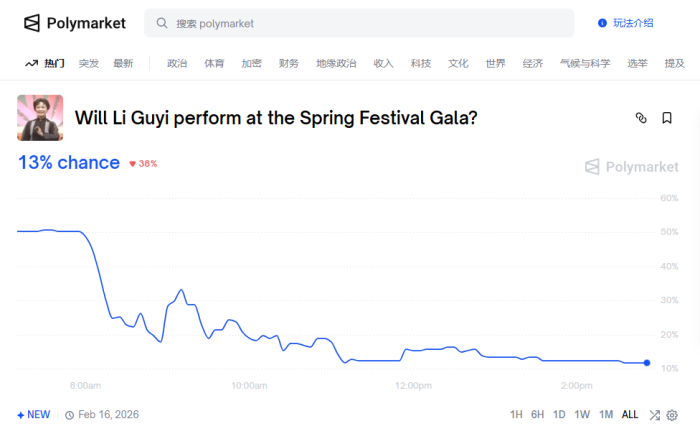Image resolution: width=700 pixels, height=439 pixels.
Task: Bookmark this Li Guyi market
Action: [x=667, y=118]
